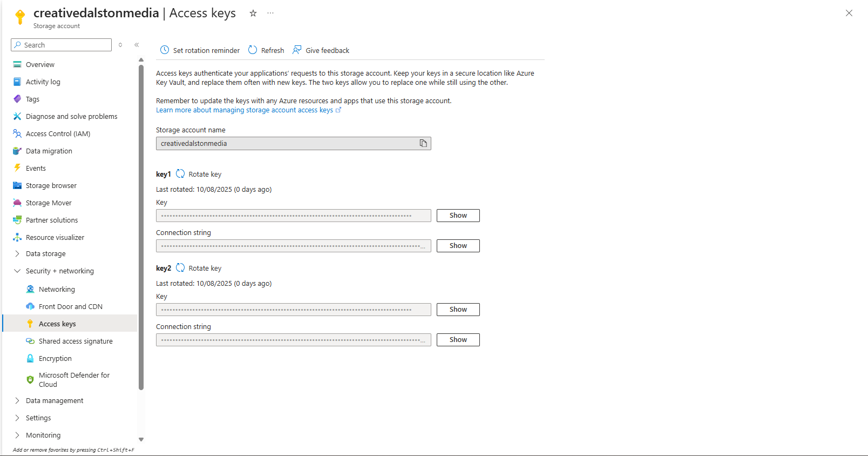Click Access Control (IAM) icon

point(17,133)
